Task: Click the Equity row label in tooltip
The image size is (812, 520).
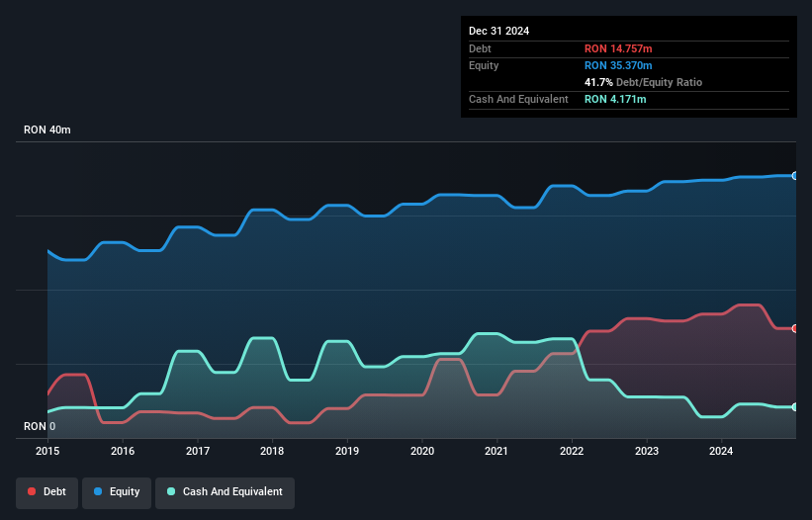Action: pyautogui.click(x=484, y=65)
